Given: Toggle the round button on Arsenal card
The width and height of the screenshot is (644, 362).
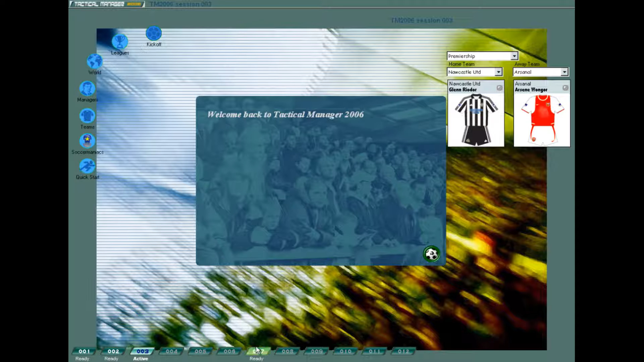Looking at the screenshot, I should [x=565, y=88].
